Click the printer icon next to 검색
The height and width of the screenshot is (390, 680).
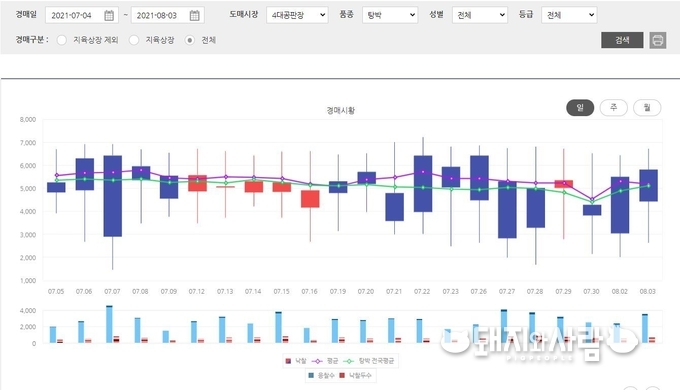[x=658, y=40]
